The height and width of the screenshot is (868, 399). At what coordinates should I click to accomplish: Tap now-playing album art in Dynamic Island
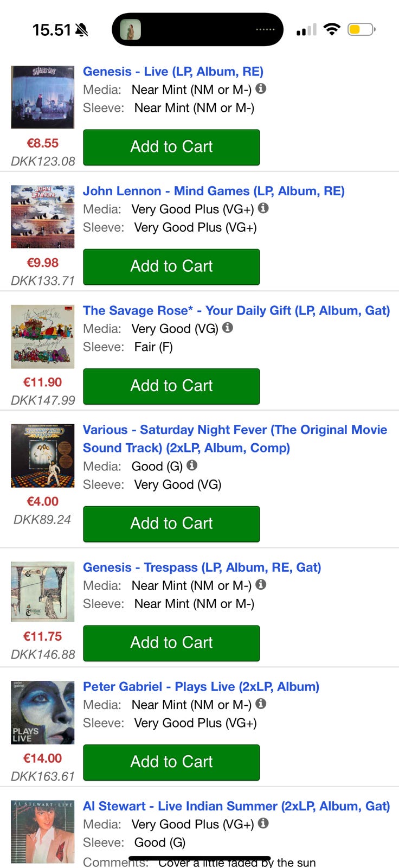(130, 29)
